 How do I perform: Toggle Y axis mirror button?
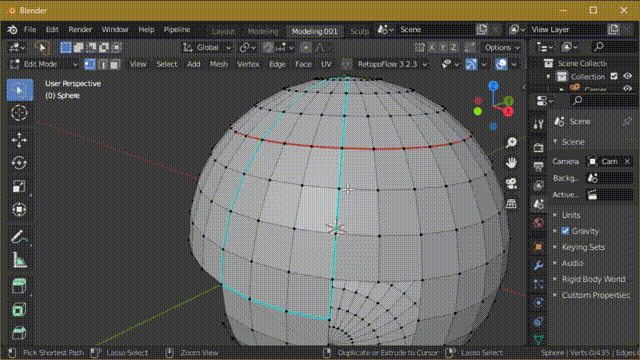tap(442, 47)
